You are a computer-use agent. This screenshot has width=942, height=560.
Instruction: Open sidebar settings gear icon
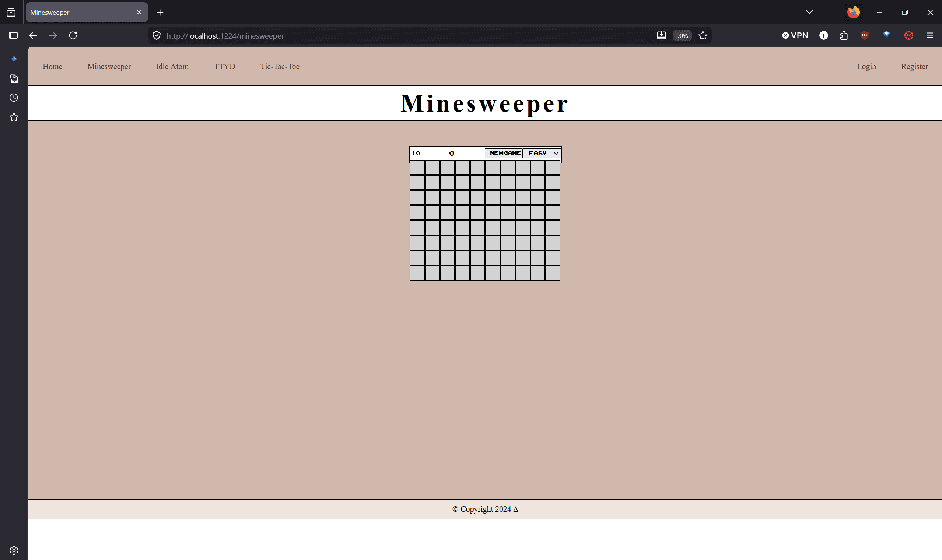tap(14, 550)
